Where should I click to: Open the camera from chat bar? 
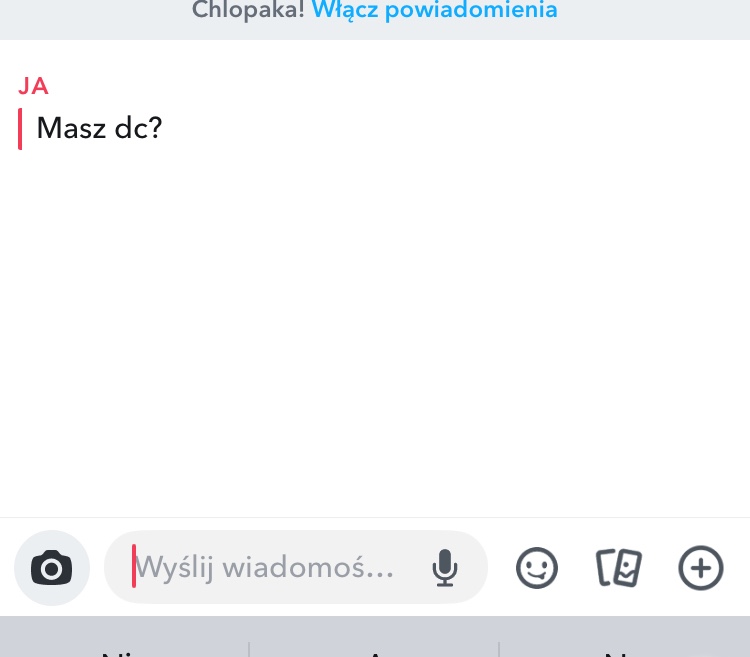pyautogui.click(x=52, y=568)
